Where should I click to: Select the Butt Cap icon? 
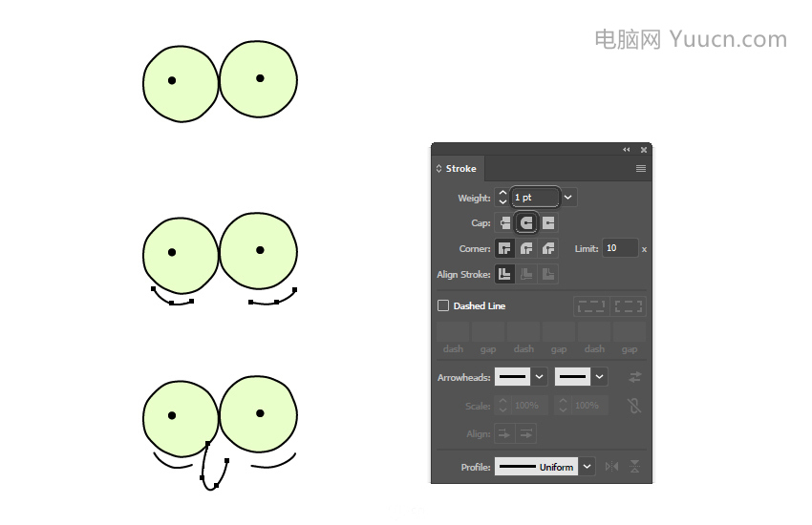pyautogui.click(x=505, y=223)
